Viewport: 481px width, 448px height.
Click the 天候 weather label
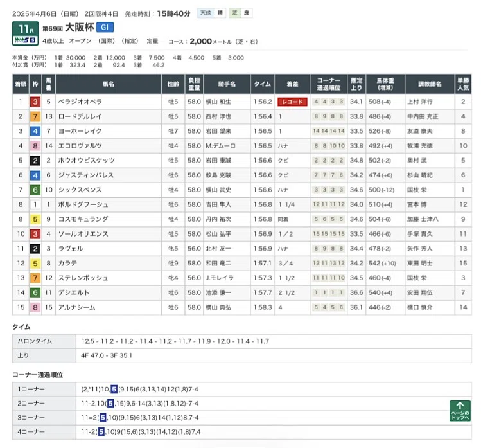[206, 13]
